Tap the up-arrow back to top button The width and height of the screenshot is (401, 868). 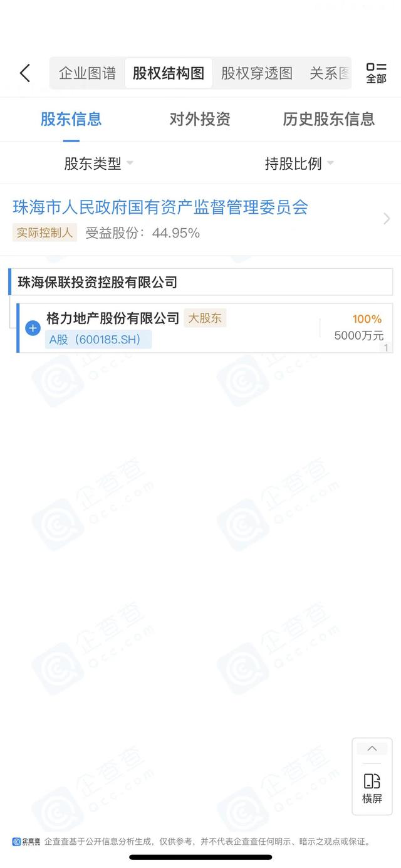pyautogui.click(x=372, y=748)
